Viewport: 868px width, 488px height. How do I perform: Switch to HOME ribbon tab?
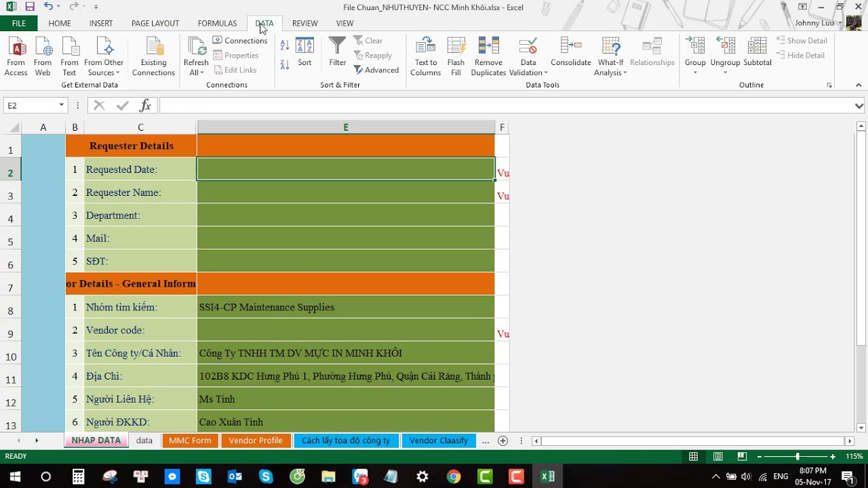tap(60, 23)
